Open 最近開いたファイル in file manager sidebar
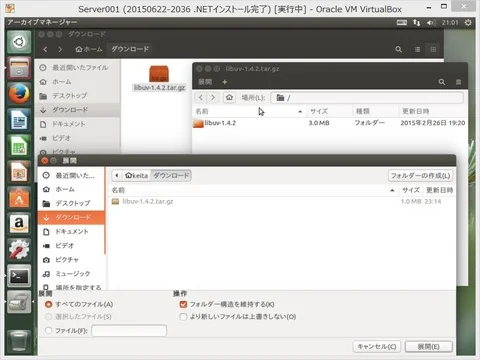This screenshot has width=480, height=360. [x=77, y=68]
